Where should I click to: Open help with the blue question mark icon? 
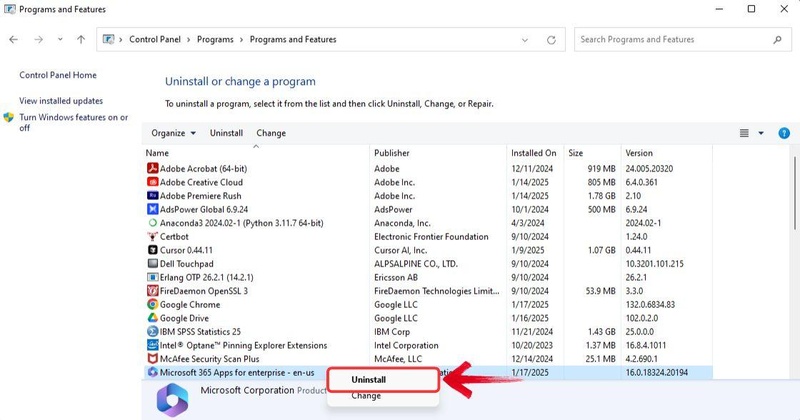784,133
